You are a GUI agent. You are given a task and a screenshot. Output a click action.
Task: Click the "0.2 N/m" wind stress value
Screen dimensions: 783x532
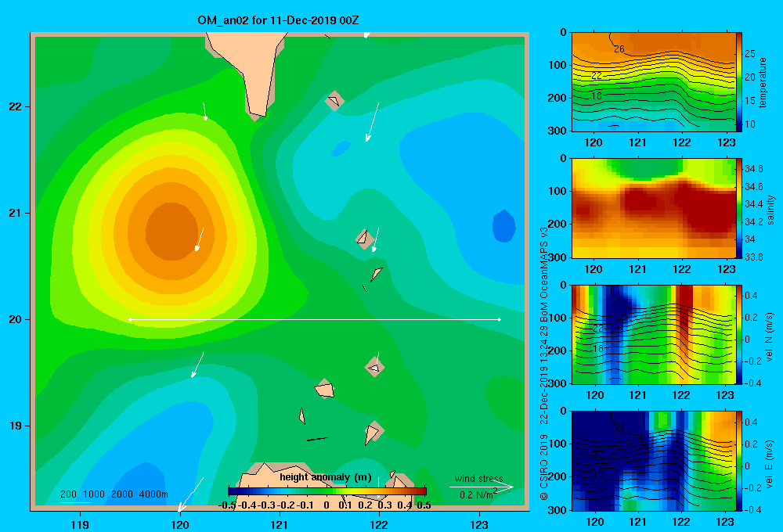476,495
